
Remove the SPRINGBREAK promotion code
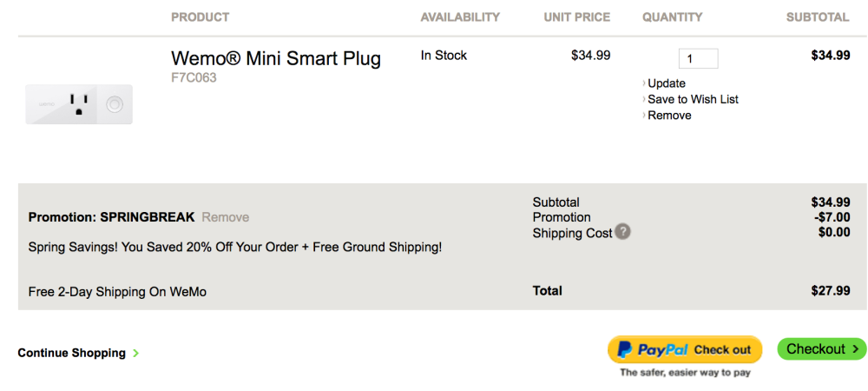(x=225, y=217)
